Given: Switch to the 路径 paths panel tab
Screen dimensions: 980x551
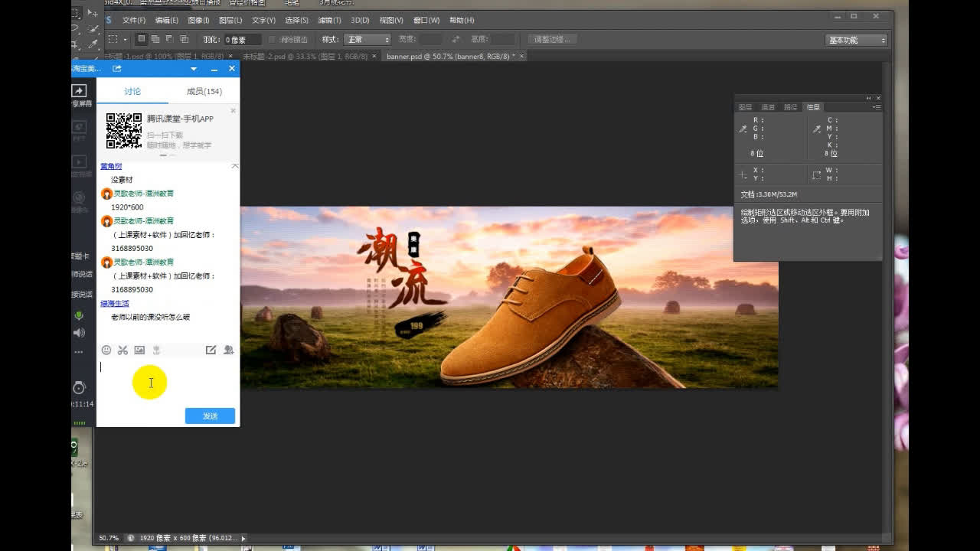Looking at the screenshot, I should click(790, 107).
